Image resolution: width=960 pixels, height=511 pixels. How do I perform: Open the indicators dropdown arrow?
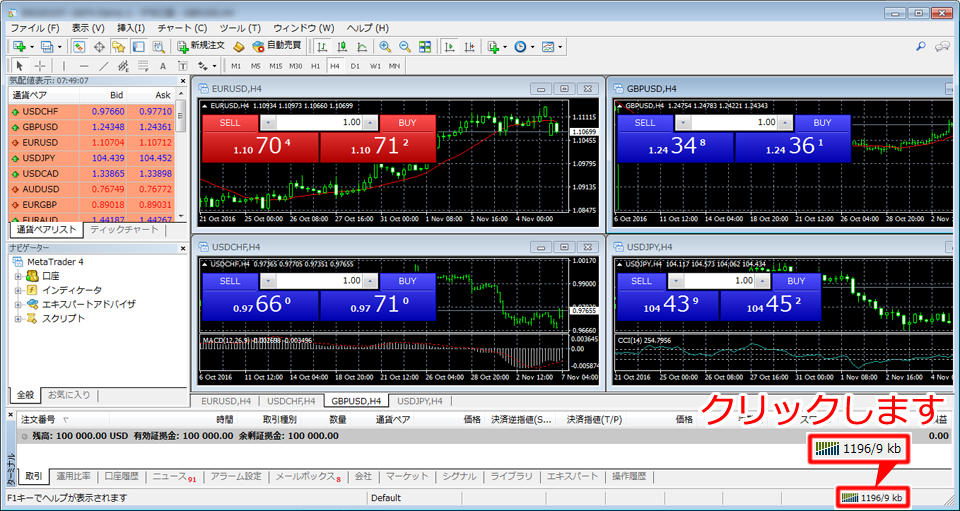pyautogui.click(x=506, y=47)
